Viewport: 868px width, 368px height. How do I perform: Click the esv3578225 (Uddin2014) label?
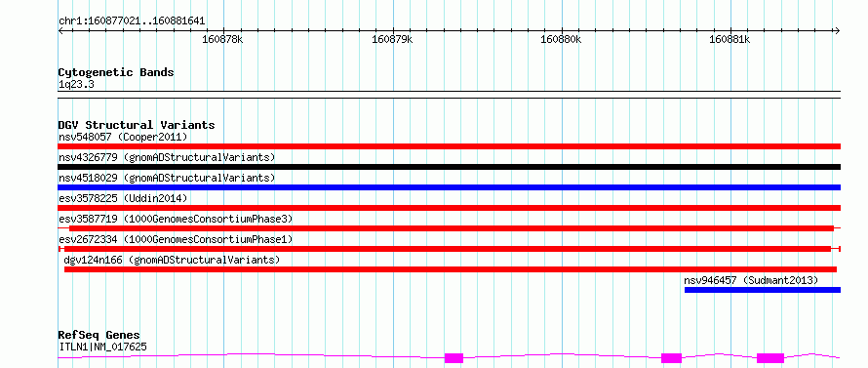point(123,198)
